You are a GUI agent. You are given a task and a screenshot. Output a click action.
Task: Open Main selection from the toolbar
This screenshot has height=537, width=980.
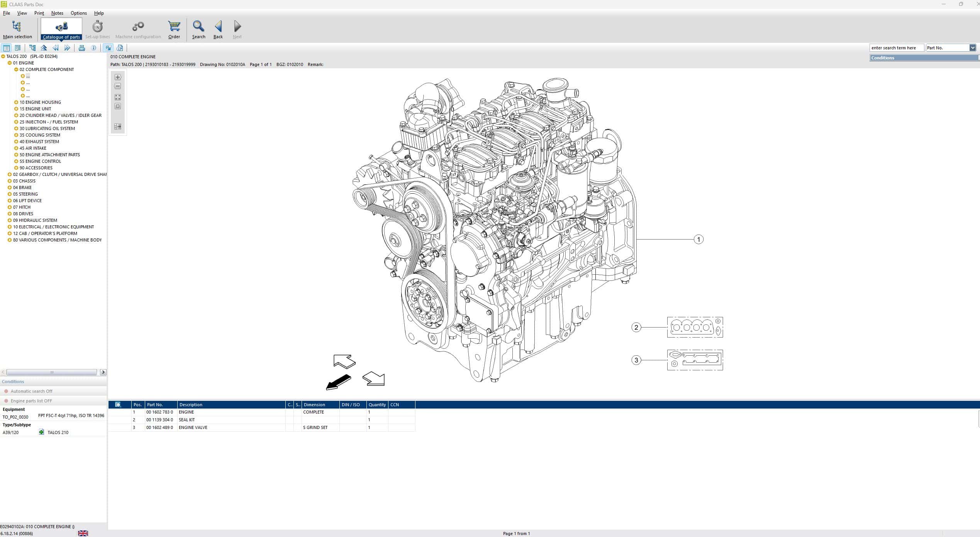click(x=17, y=30)
